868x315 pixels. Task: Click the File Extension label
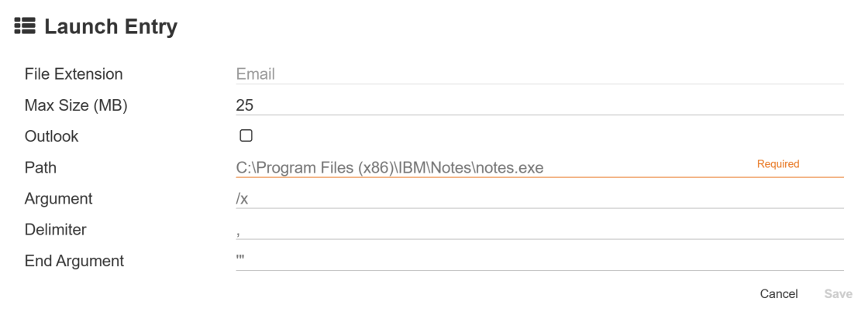74,74
